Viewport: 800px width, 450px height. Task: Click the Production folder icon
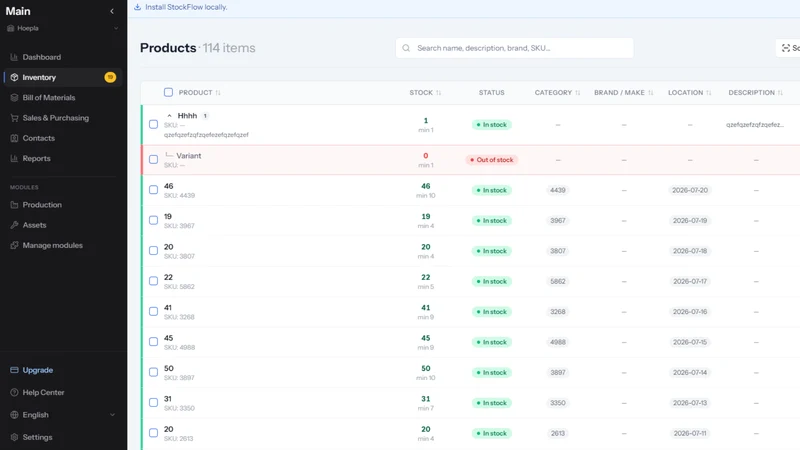click(14, 205)
